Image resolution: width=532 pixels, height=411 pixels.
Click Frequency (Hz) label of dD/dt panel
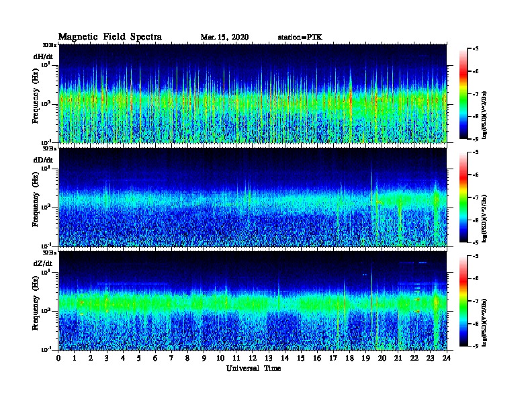tap(36, 199)
